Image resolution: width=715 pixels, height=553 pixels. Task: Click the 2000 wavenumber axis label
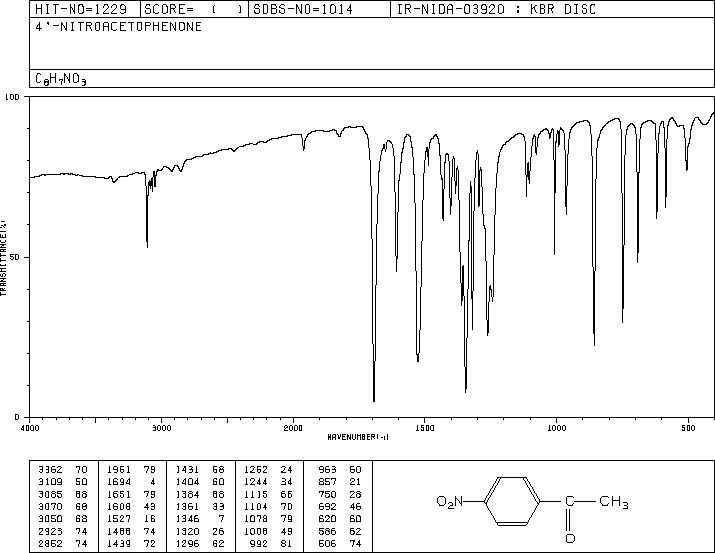point(293,428)
